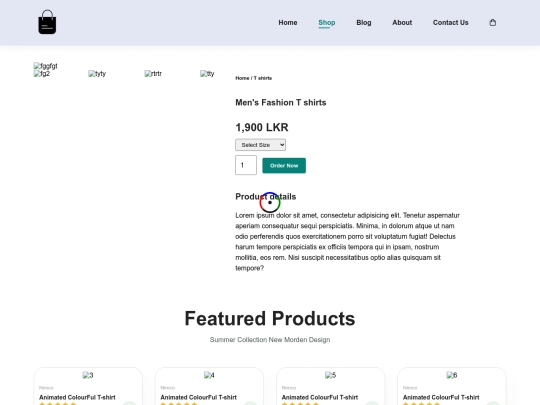This screenshot has width=540, height=405.
Task: Click the Home / T shirts breadcrumb
Action: click(253, 78)
